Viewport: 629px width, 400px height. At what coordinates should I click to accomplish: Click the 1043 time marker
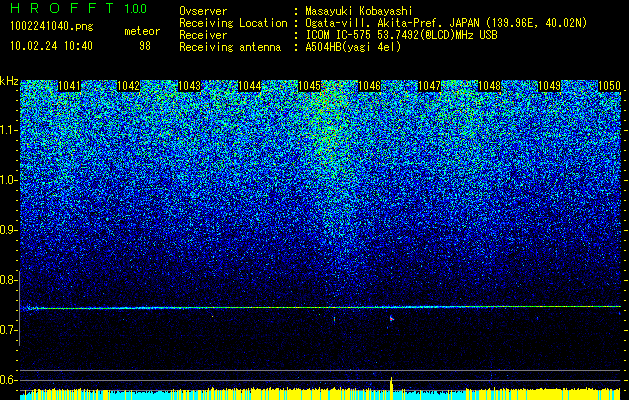click(189, 86)
